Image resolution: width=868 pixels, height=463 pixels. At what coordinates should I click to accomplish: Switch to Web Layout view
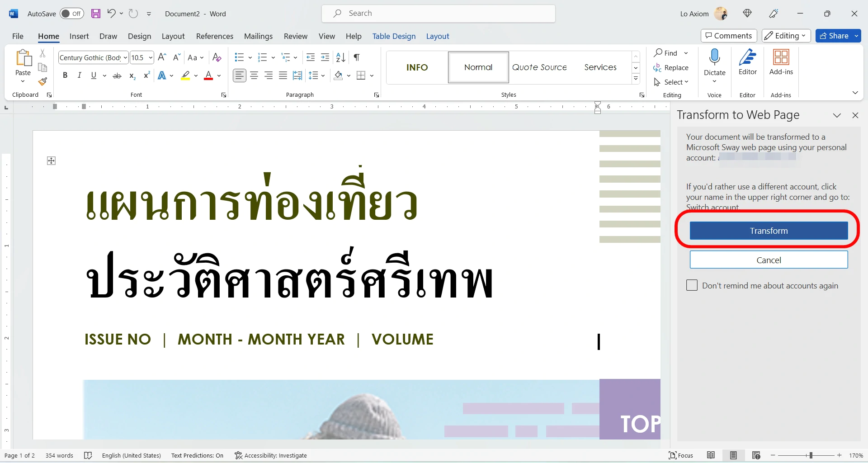(756, 455)
